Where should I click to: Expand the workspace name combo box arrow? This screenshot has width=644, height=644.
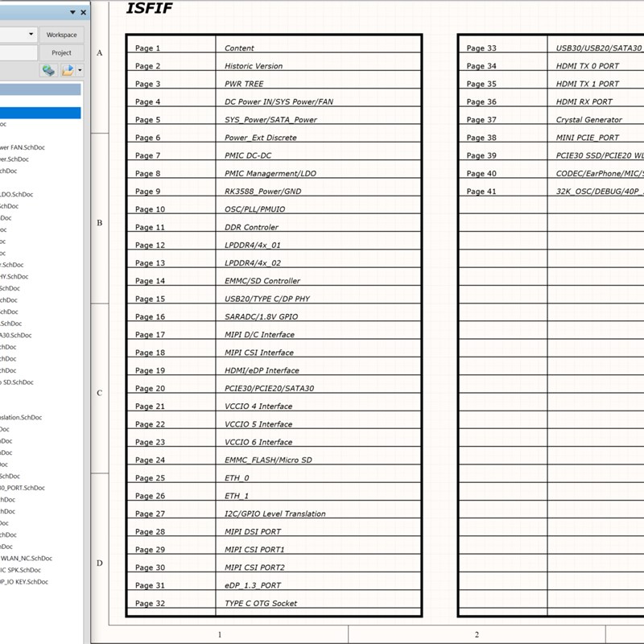click(x=31, y=34)
